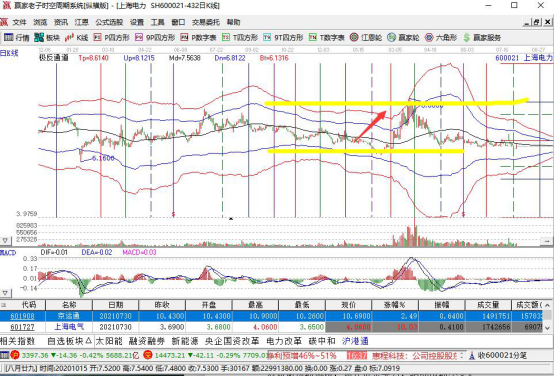Switch to the 自选板块 tab

(70, 341)
